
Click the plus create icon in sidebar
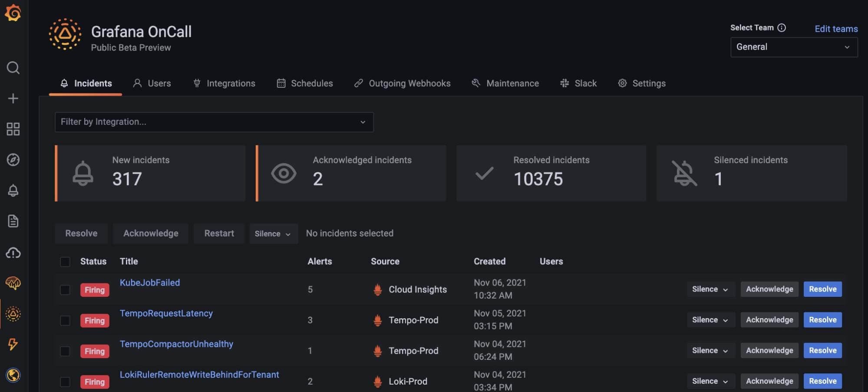click(x=13, y=99)
